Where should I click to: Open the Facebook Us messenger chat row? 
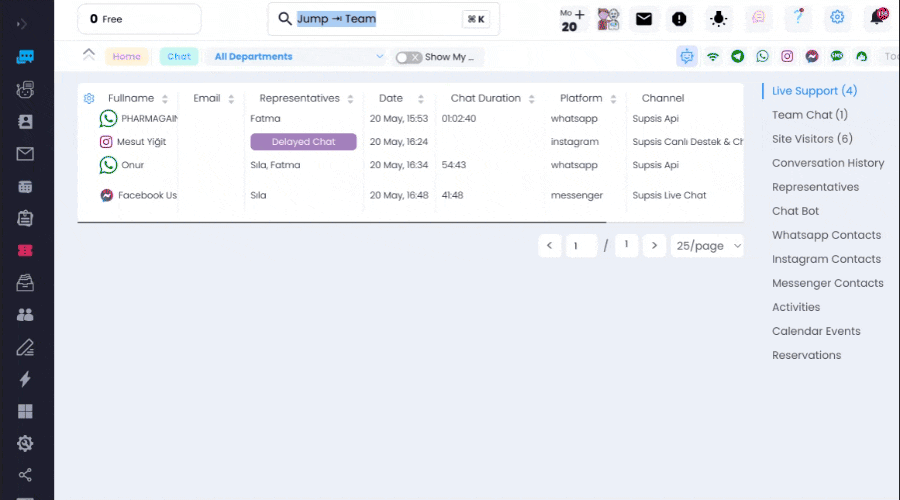(410, 195)
